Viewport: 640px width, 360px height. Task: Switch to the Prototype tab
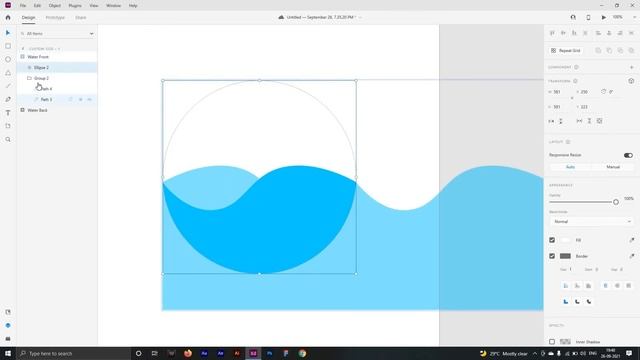tap(55, 18)
